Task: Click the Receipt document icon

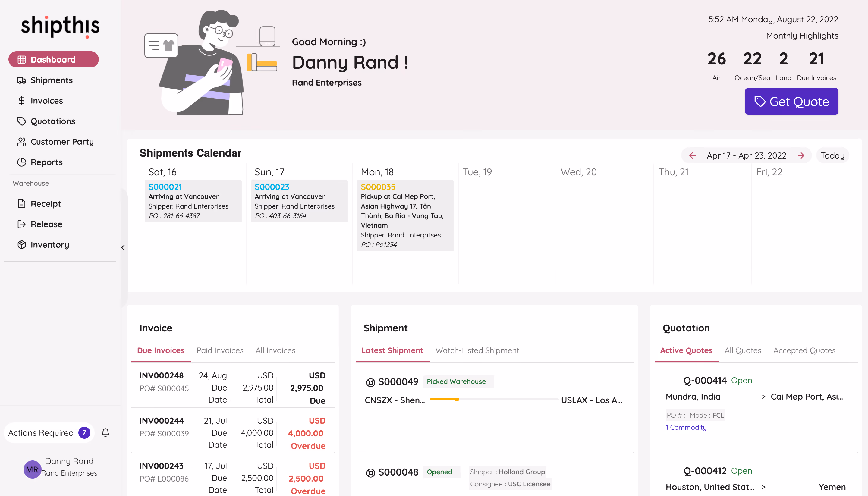Action: pyautogui.click(x=22, y=204)
